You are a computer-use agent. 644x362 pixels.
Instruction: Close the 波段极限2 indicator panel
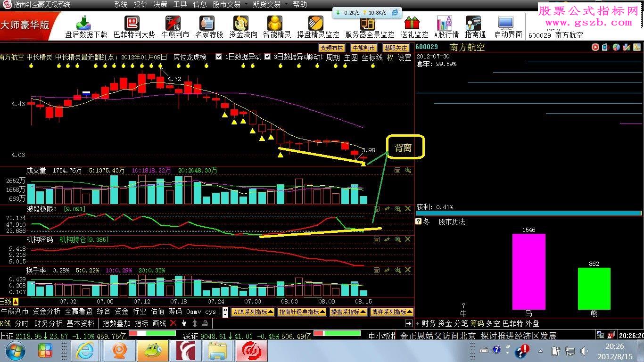408,208
